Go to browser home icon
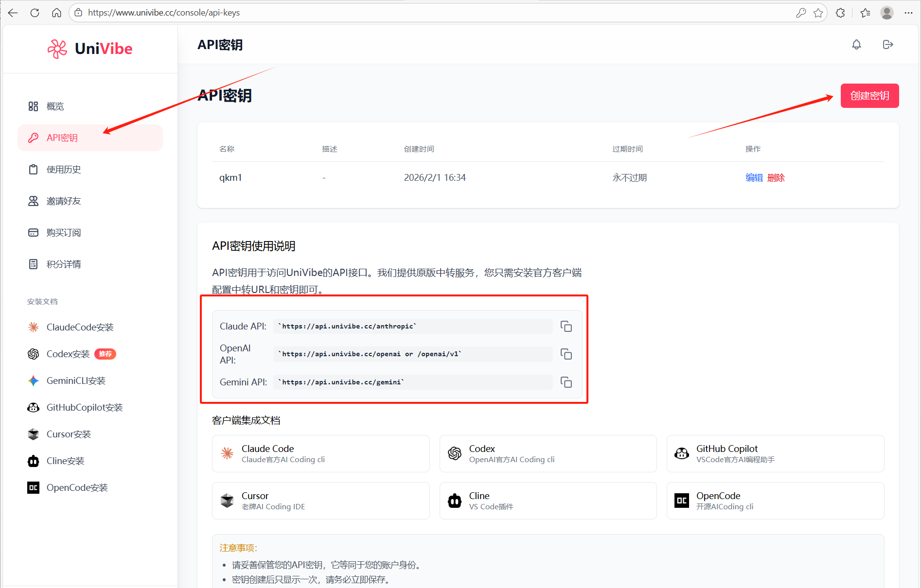 pos(56,13)
